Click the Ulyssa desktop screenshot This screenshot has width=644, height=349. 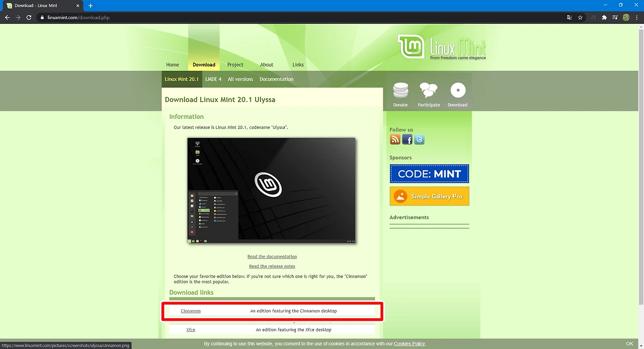272,191
